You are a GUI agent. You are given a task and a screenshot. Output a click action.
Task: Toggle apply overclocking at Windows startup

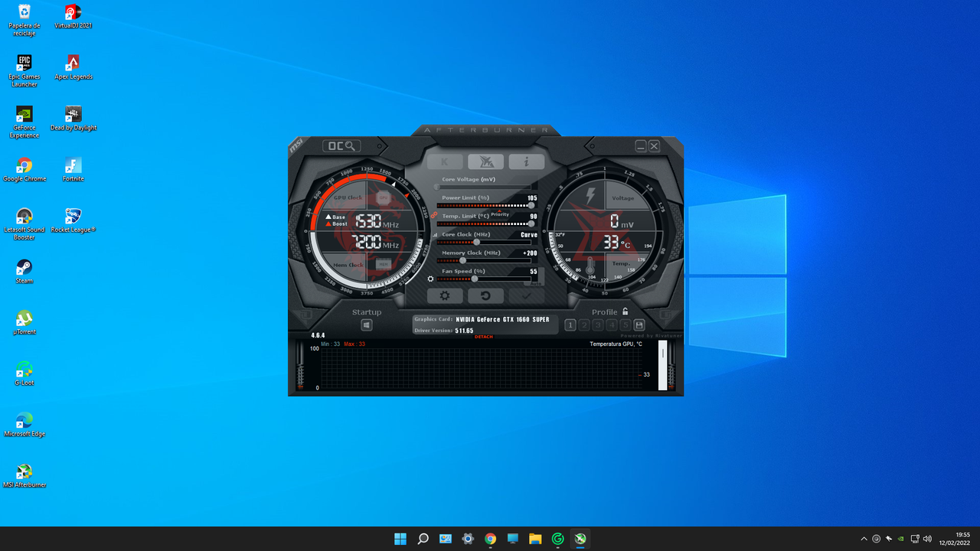point(367,325)
